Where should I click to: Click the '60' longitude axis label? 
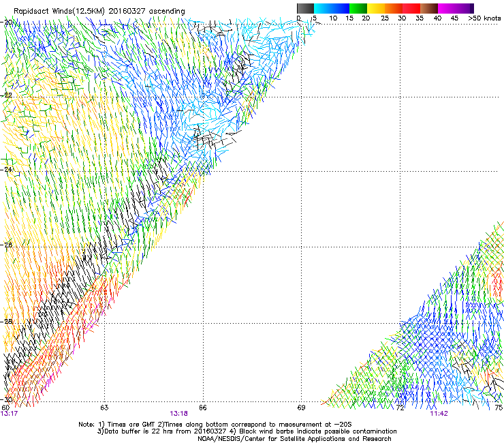pyautogui.click(x=5, y=408)
